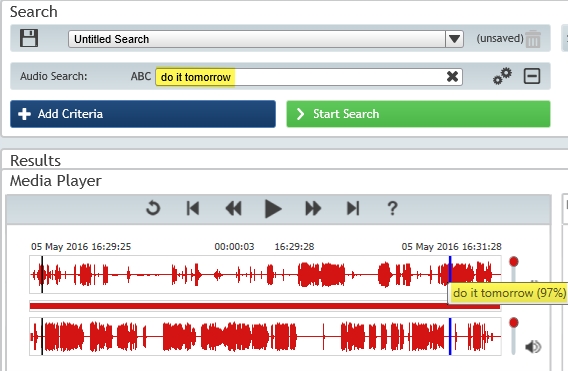The width and height of the screenshot is (568, 371).
Task: Open the Untitled Search dropdown arrow
Action: (454, 39)
